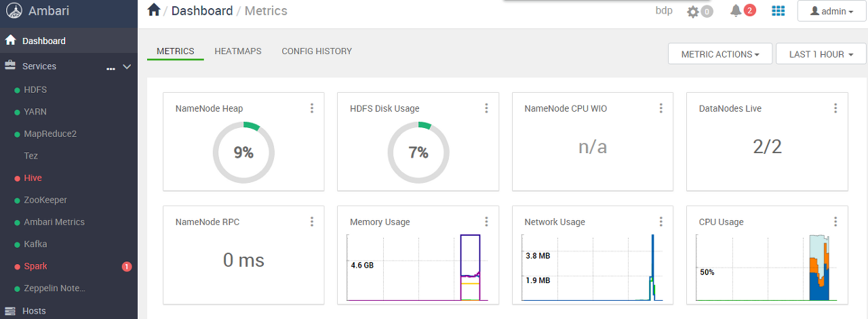Screen dimensions: 868x319
Task: Click the Hosts sidebar icon
Action: (10, 311)
